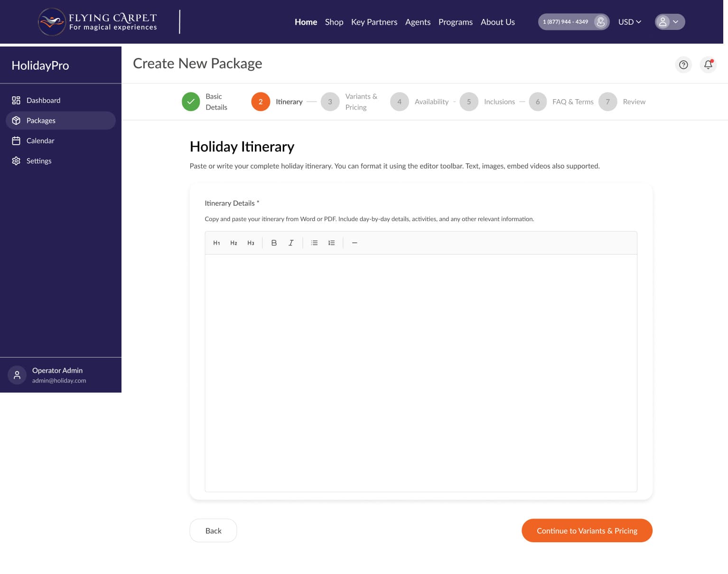Viewport: 728px width, 574px height.
Task: Select the Inclusions step 5
Action: [487, 102]
